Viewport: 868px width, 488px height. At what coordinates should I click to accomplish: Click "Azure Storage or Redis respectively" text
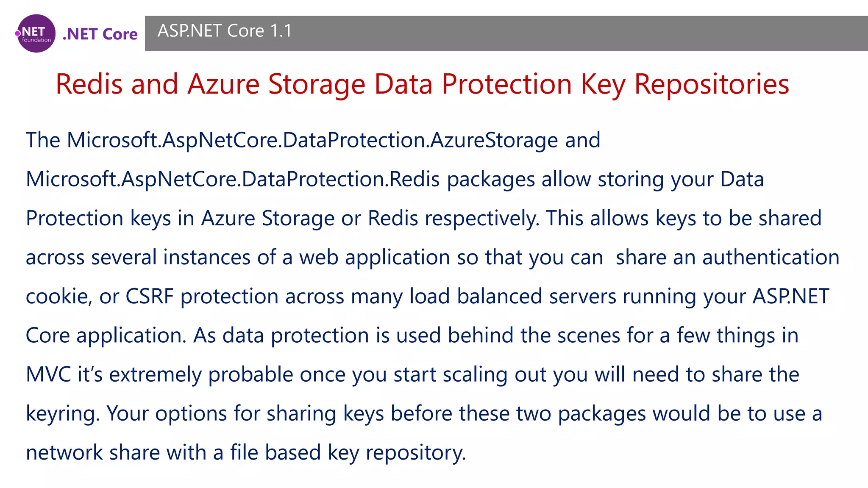point(370,219)
